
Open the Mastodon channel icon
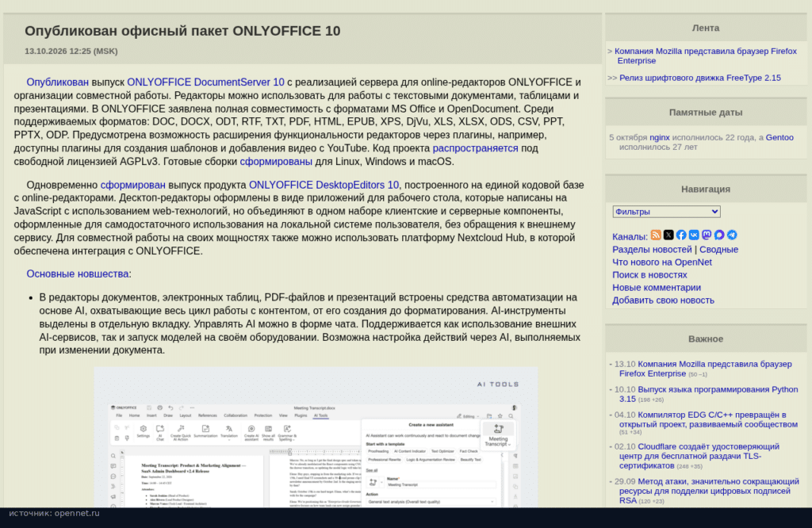point(707,235)
